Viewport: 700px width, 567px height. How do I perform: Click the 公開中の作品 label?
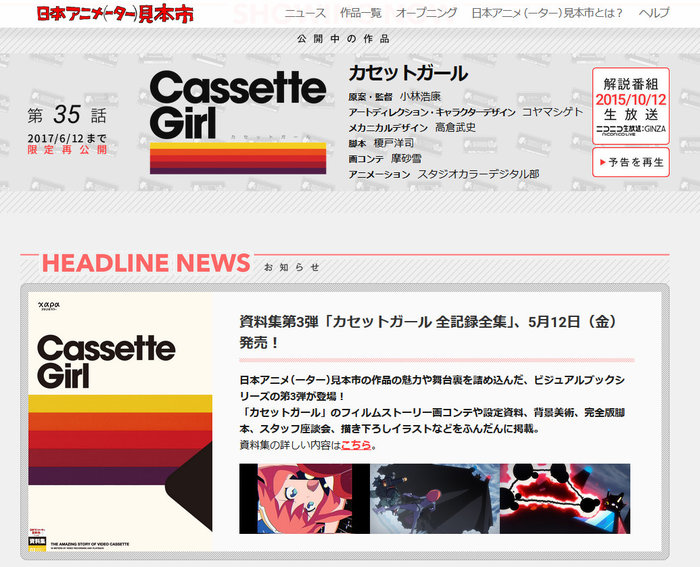coord(343,39)
